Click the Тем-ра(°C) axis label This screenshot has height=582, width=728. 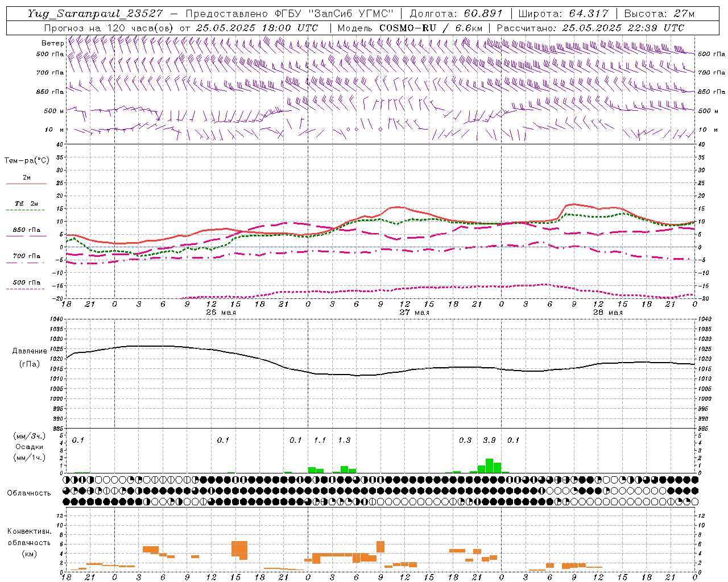click(x=27, y=161)
